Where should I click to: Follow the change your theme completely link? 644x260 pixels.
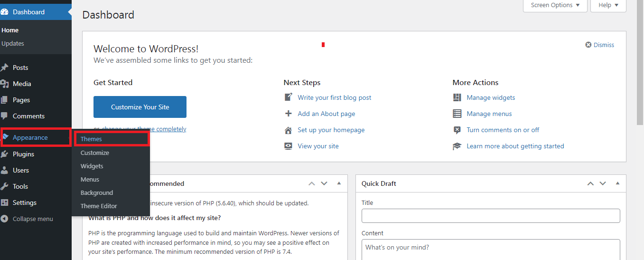pos(144,129)
